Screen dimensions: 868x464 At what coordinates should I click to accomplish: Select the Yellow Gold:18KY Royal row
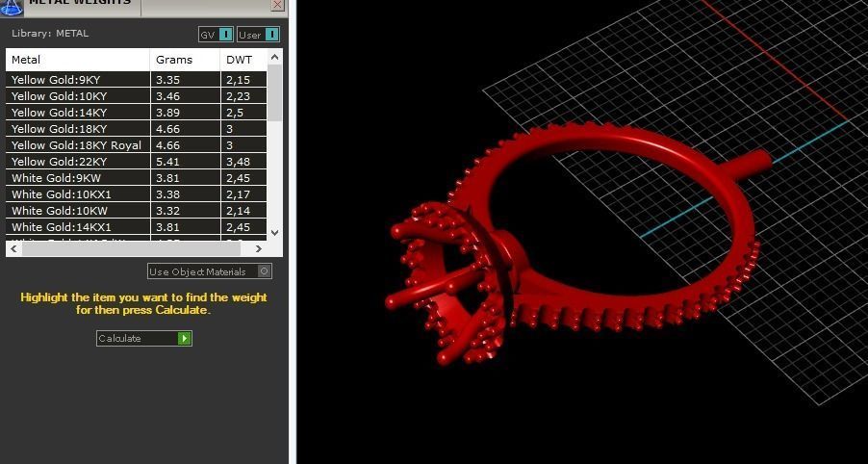[137, 145]
